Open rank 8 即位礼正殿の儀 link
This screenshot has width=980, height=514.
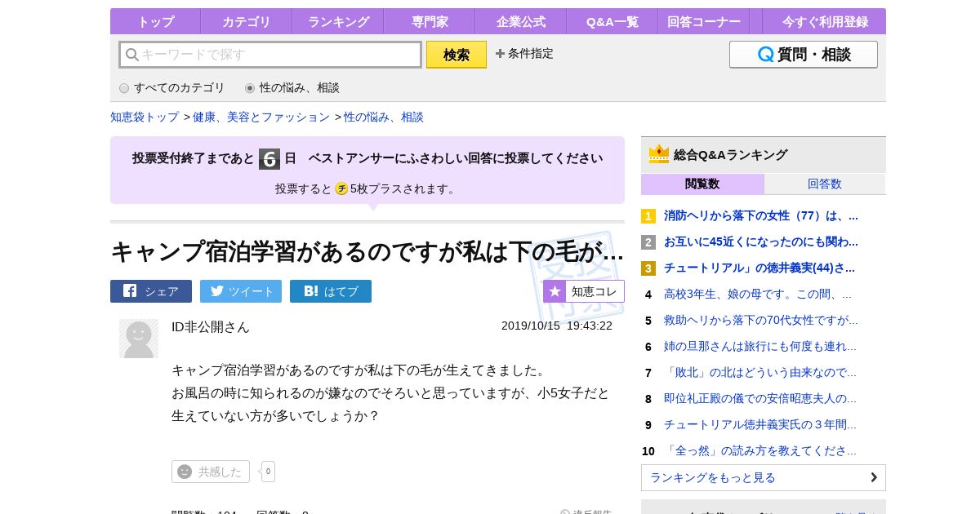tap(760, 399)
